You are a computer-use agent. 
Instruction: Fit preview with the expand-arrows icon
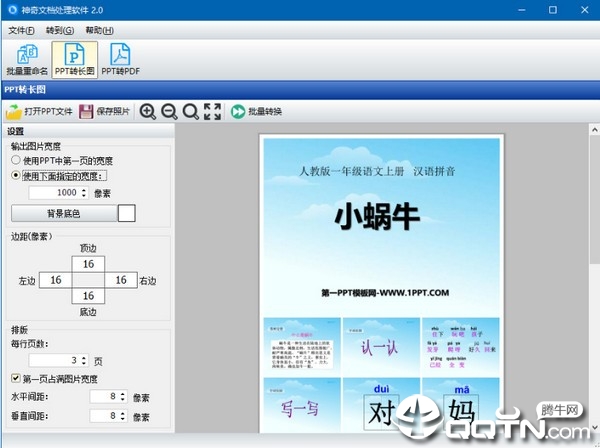coord(212,112)
